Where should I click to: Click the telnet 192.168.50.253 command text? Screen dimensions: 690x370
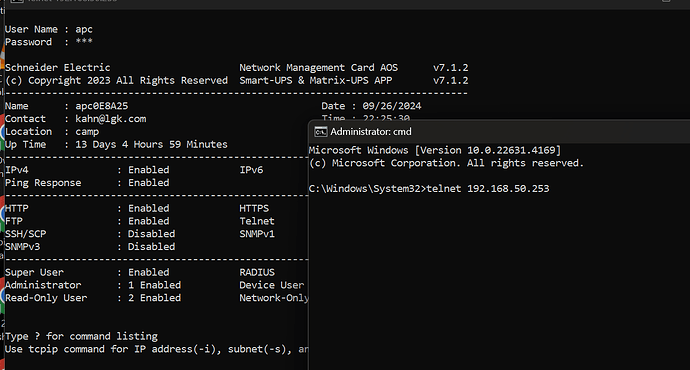point(488,189)
